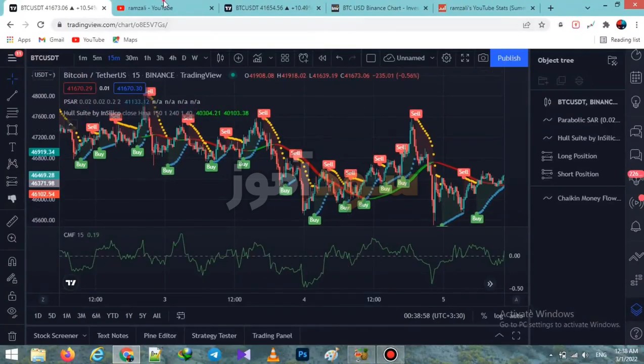Viewport: 644px width, 364px height.
Task: Expand the timeframe dropdown arrow after W
Action: [205, 58]
